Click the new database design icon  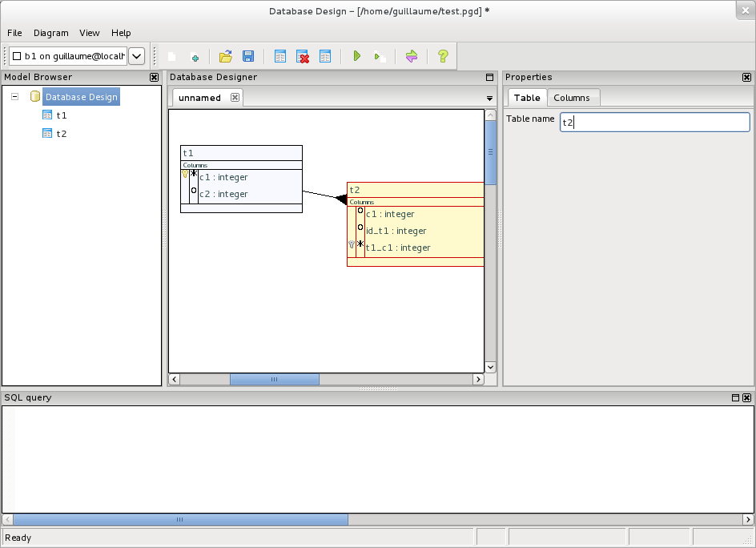pos(171,56)
